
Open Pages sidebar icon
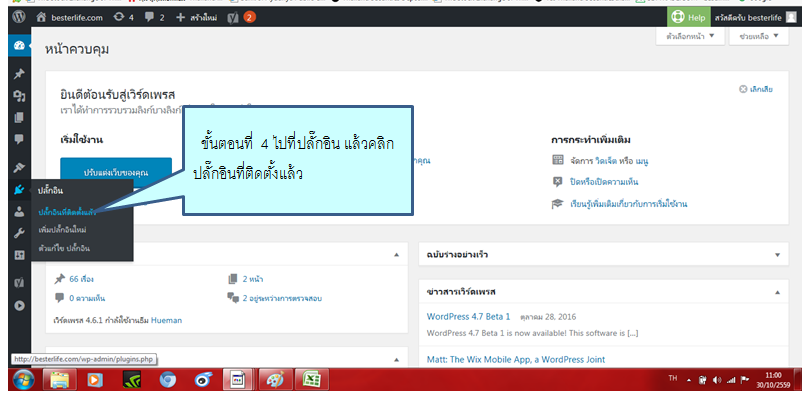coord(19,118)
